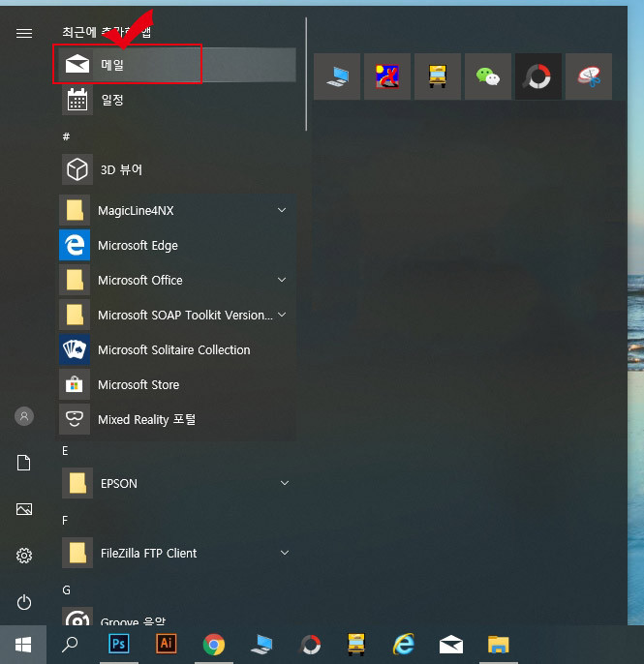Launch the Mail app (메일) from recently added

pyautogui.click(x=177, y=64)
